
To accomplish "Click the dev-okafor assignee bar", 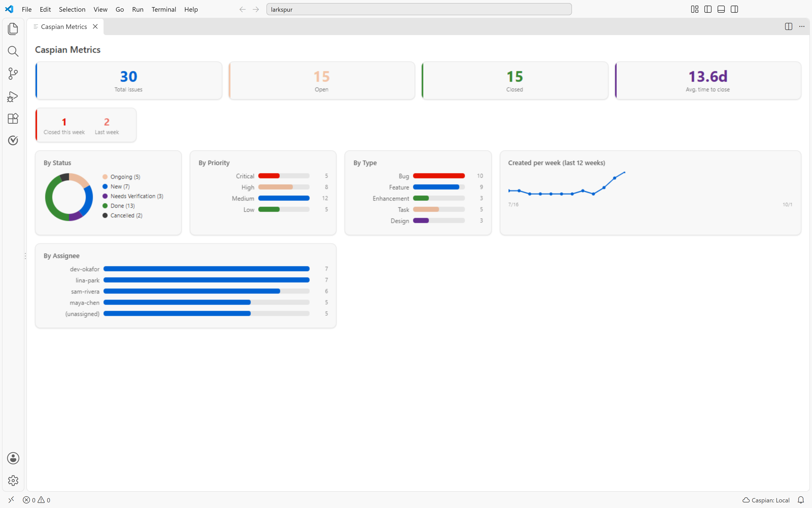I will 206,269.
